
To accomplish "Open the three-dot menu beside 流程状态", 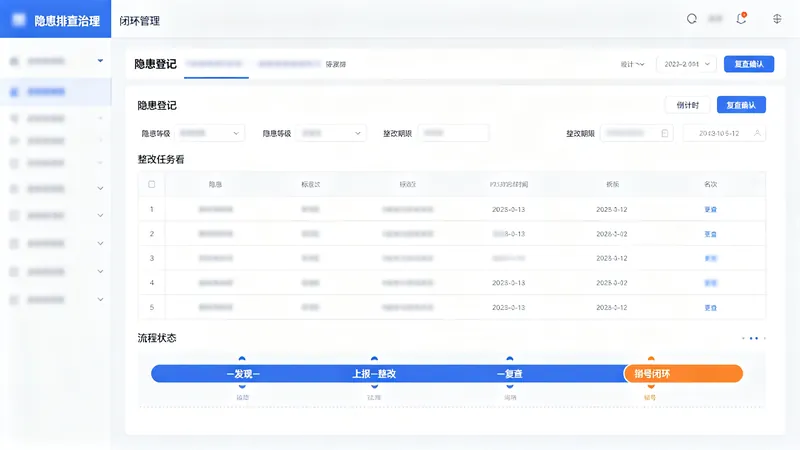I will [x=754, y=338].
